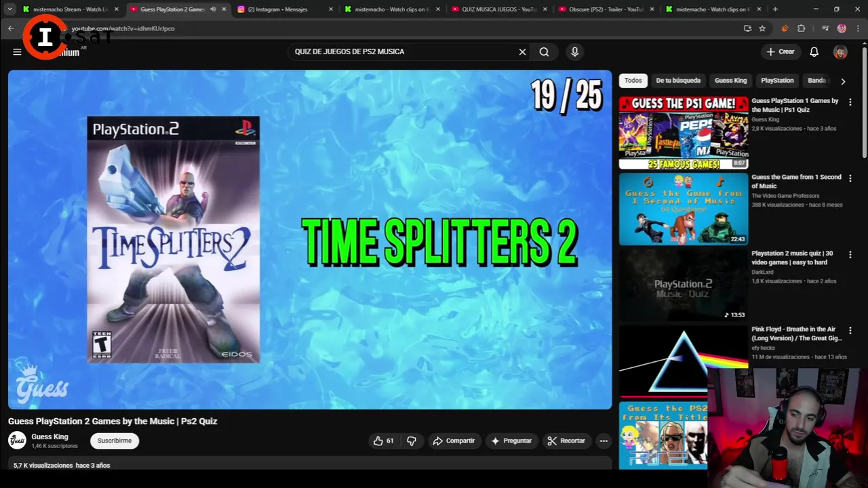Screen dimensions: 868x488
Task: Select the PlayStation filter chip
Action: [777, 80]
